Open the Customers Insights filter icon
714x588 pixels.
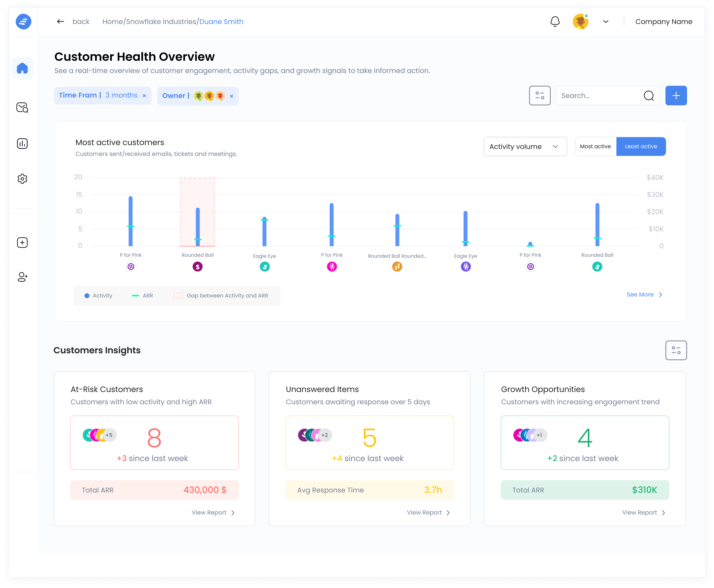[x=676, y=350]
